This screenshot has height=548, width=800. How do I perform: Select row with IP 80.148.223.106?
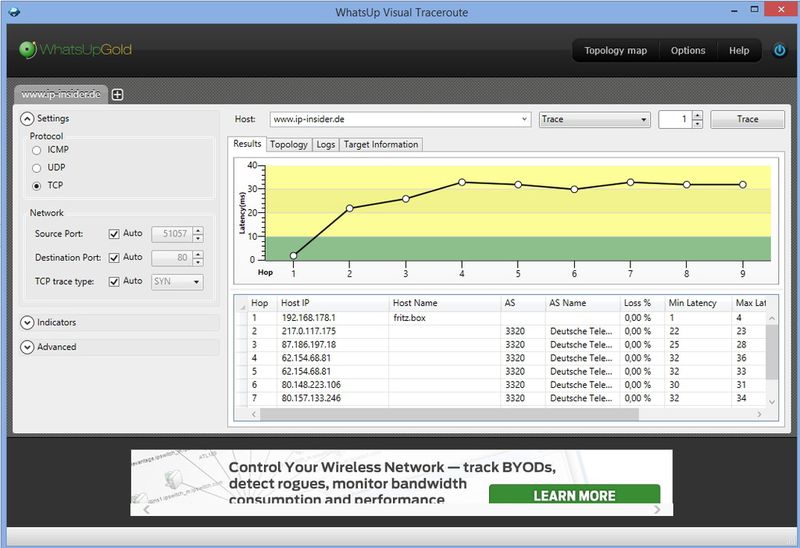(x=500, y=385)
